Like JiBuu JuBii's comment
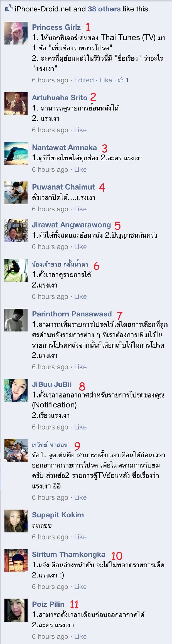Image resolution: width=172 pixels, height=644 pixels. (x=80, y=427)
